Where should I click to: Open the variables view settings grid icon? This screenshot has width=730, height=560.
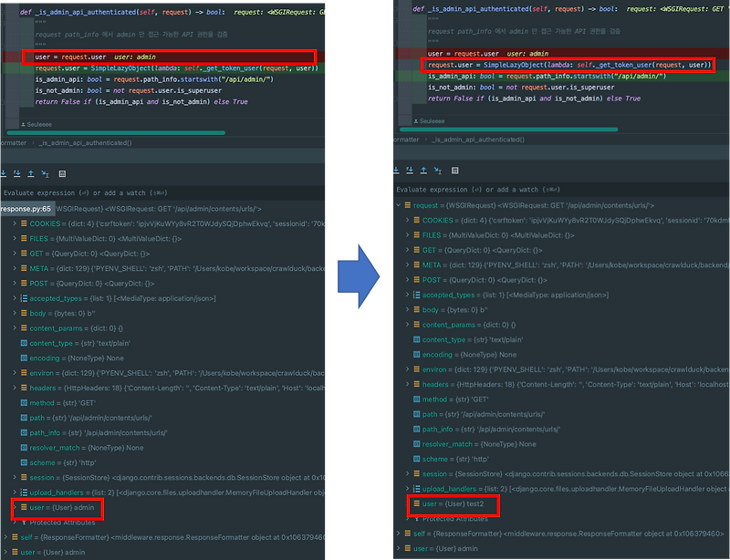tap(62, 173)
